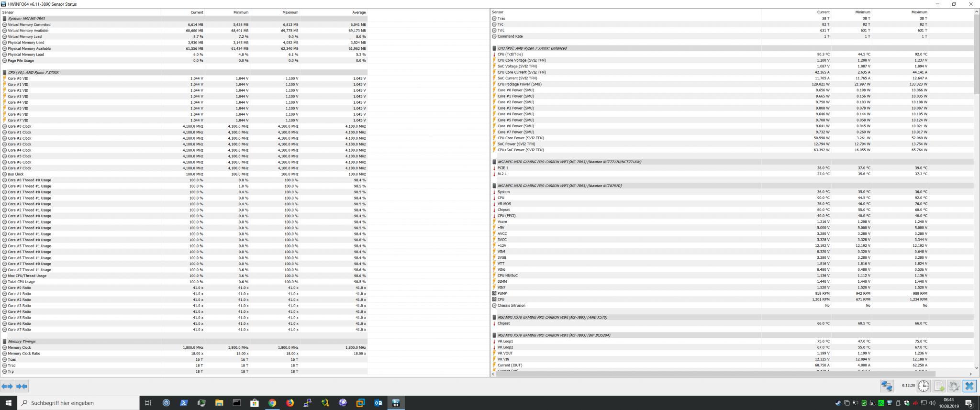
Task: Open Microsoft Store from the taskbar
Action: pyautogui.click(x=255, y=403)
